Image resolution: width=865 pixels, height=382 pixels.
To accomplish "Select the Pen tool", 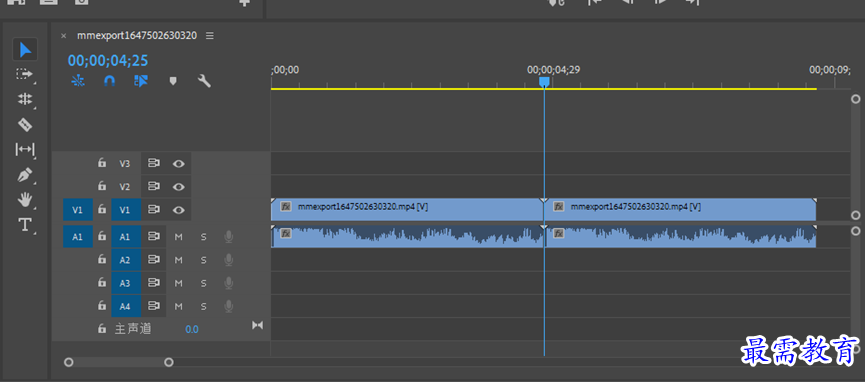I will (25, 176).
